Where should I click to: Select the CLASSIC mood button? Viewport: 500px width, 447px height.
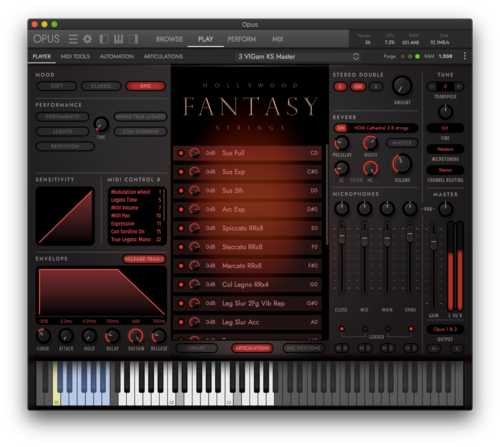(x=101, y=86)
